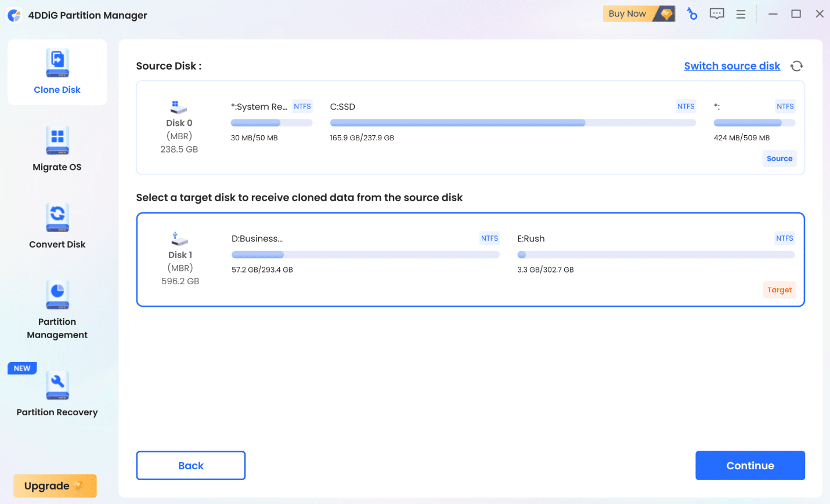
Task: Click the '3.3 GB/302.7 GB' text
Action: [546, 270]
